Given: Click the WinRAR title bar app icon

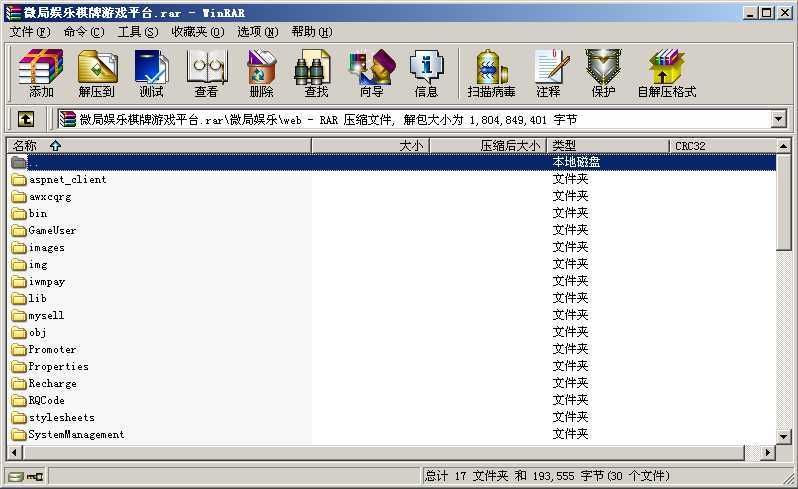Looking at the screenshot, I should [x=13, y=13].
